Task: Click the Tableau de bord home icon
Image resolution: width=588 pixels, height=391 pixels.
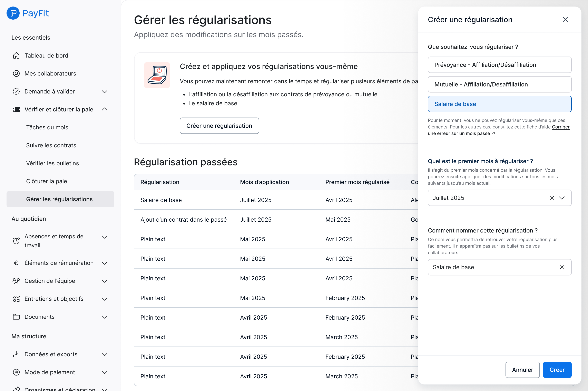Action: [16, 55]
